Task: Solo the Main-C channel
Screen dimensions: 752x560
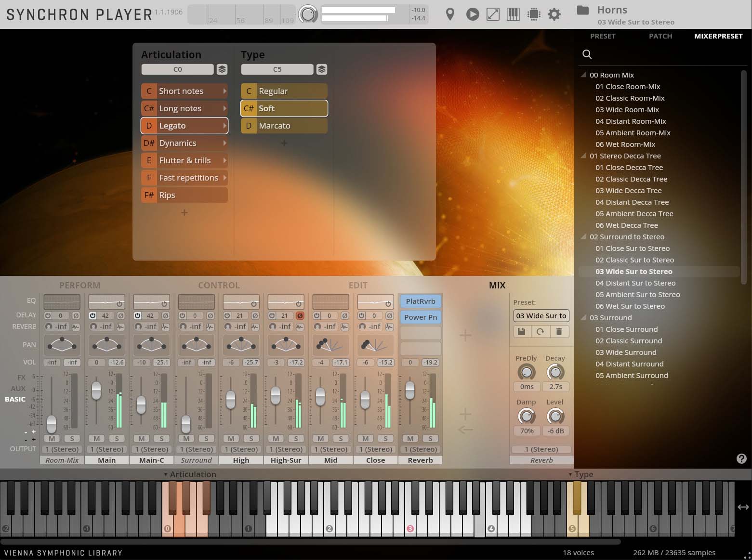Action: (x=161, y=439)
